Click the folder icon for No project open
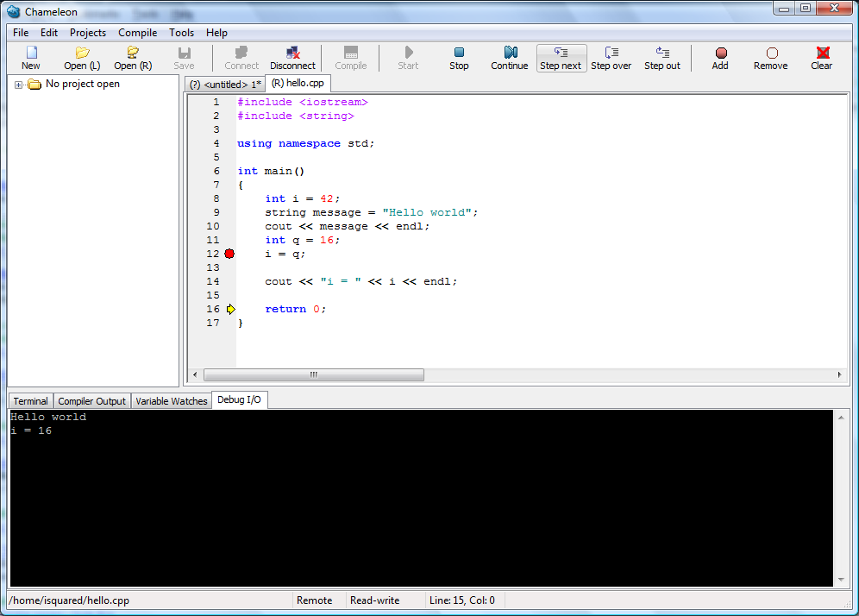 [x=34, y=85]
